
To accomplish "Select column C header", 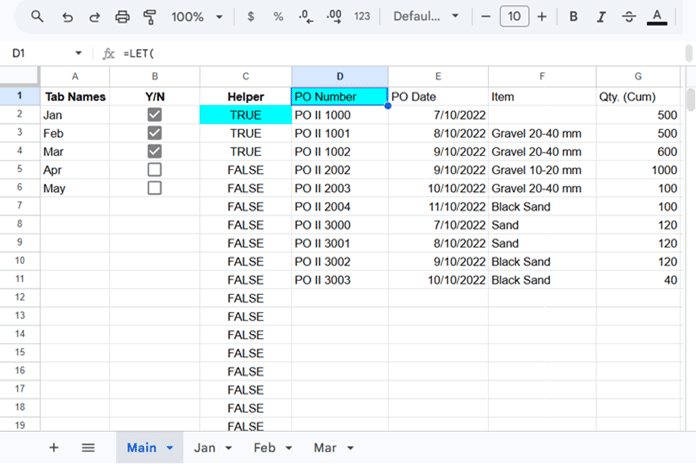I will (x=245, y=76).
